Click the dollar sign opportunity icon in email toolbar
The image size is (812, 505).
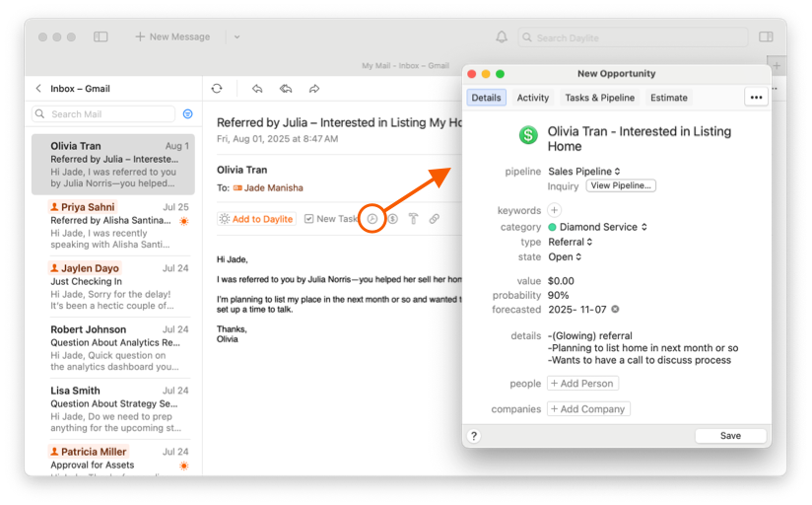coord(392,219)
